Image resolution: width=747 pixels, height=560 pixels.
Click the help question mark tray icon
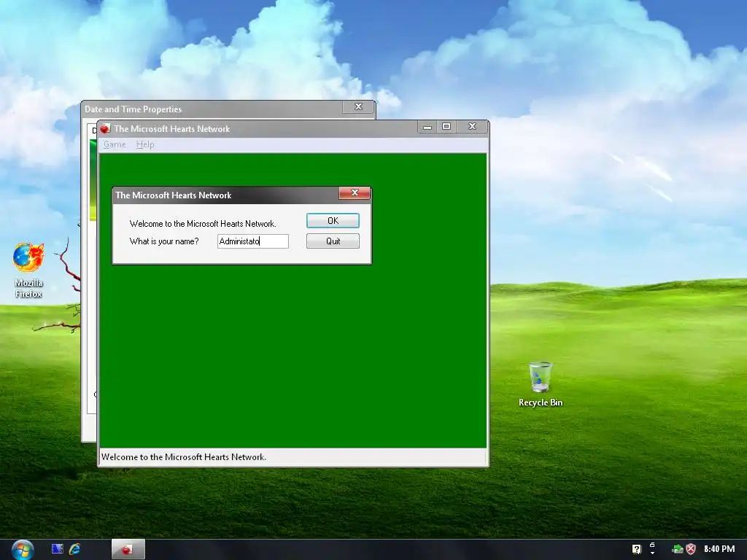tap(636, 549)
